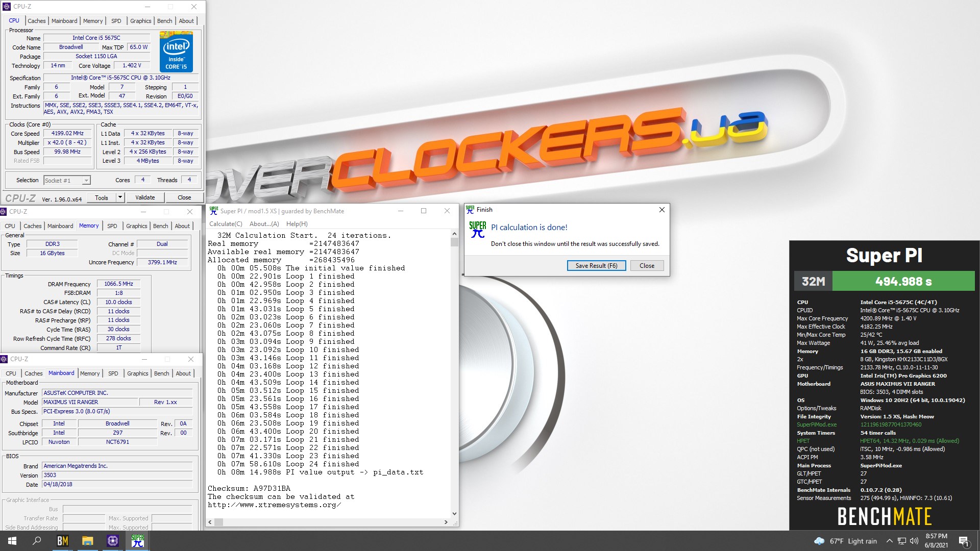Image resolution: width=980 pixels, height=551 pixels.
Task: Select SPD tab in Memory CPU-Z window
Action: point(112,226)
